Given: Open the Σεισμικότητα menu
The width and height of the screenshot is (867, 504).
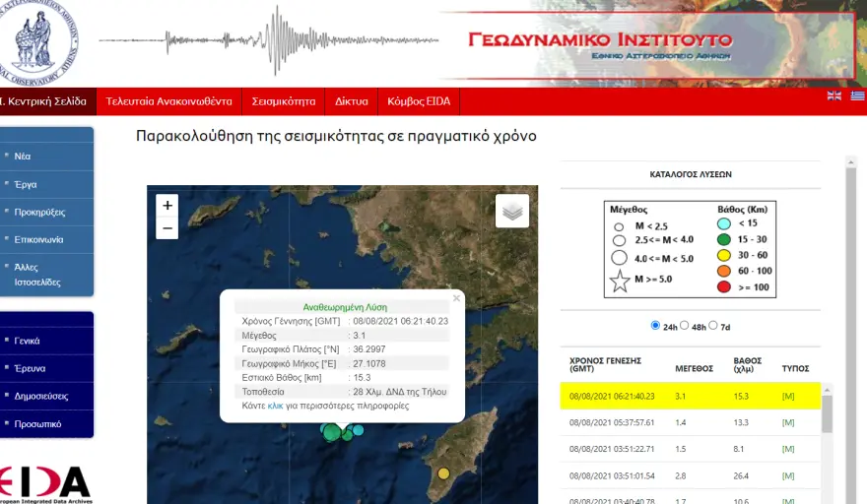Looking at the screenshot, I should click(283, 101).
